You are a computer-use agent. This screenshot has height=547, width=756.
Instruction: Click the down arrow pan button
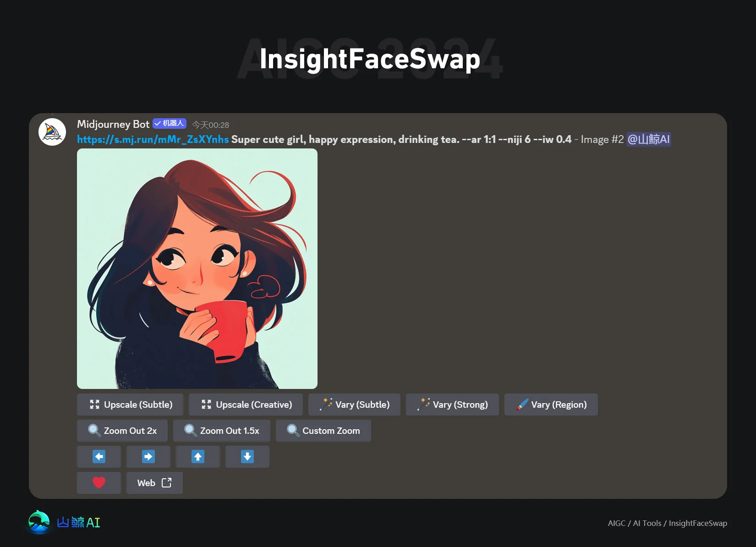pos(247,457)
